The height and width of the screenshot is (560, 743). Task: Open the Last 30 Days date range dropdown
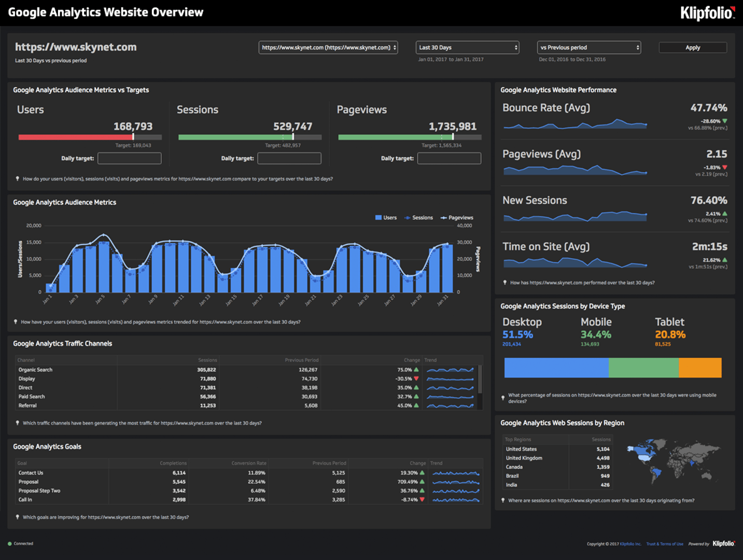(467, 48)
